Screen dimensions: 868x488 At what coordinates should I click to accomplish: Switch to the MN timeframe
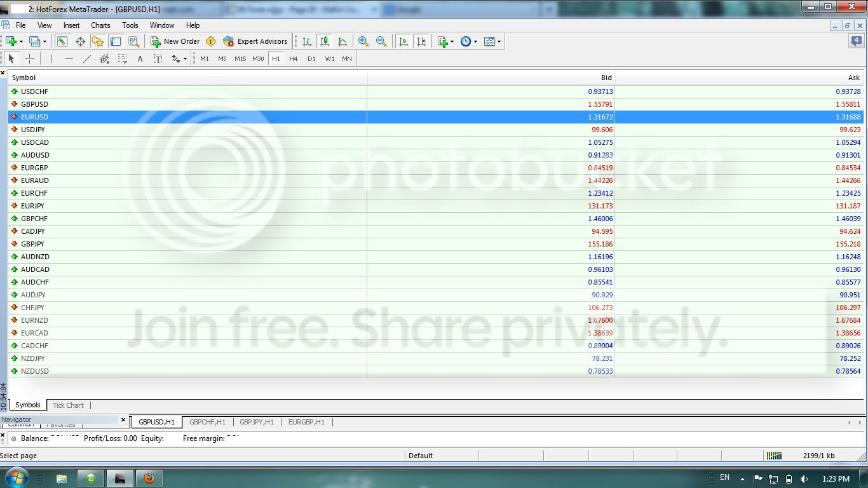tap(347, 58)
